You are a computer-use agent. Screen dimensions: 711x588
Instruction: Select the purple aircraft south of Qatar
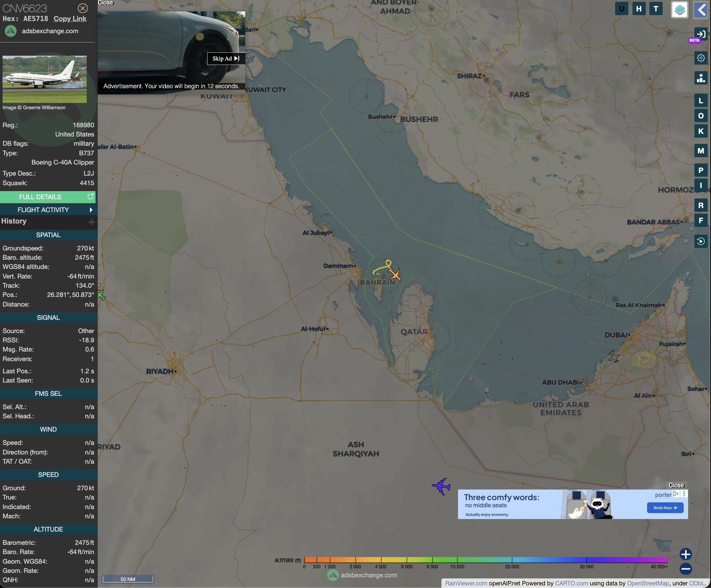click(x=441, y=486)
